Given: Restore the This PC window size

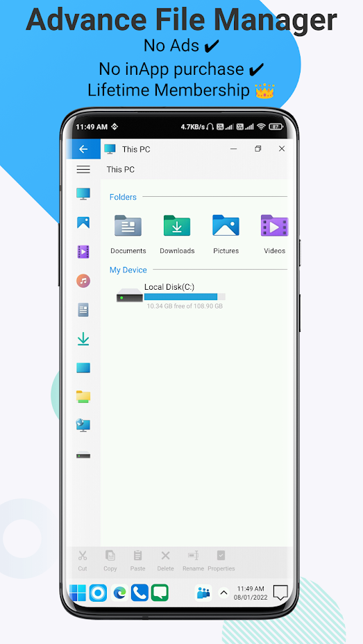Looking at the screenshot, I should [258, 148].
